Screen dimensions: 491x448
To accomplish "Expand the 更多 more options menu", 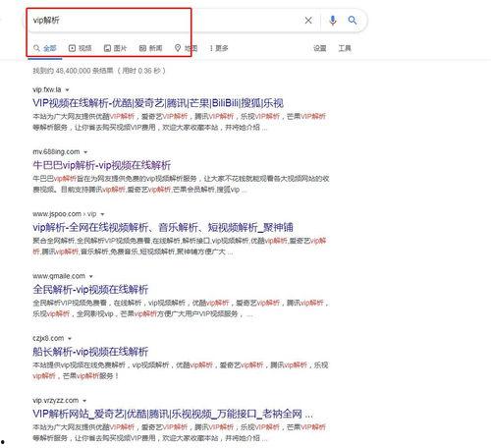I will pos(219,48).
